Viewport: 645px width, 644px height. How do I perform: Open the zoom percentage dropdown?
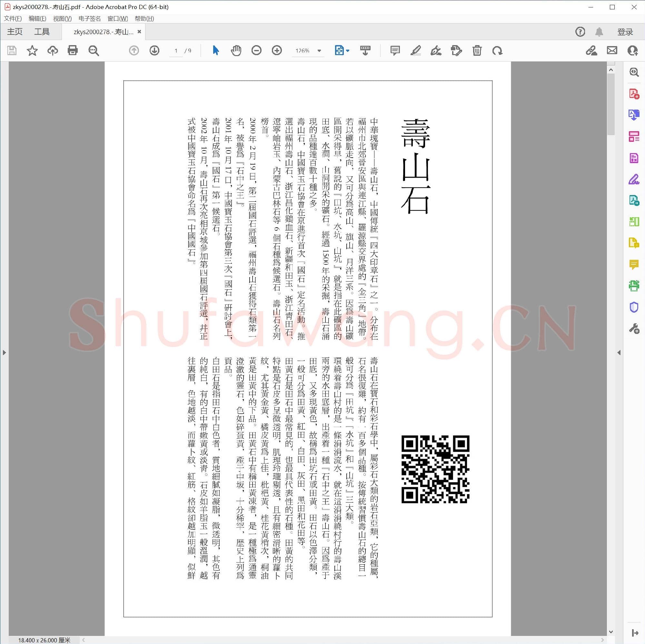[x=319, y=51]
